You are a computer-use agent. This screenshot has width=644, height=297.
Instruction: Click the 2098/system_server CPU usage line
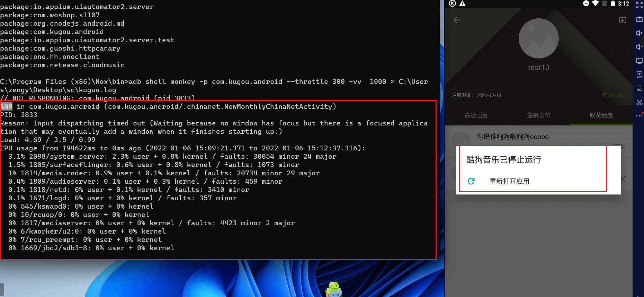[172, 156]
